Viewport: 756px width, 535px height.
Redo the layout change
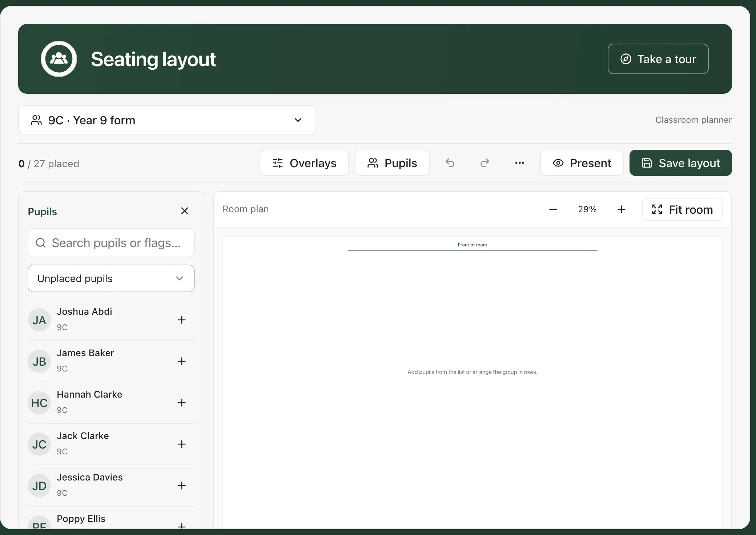[485, 163]
